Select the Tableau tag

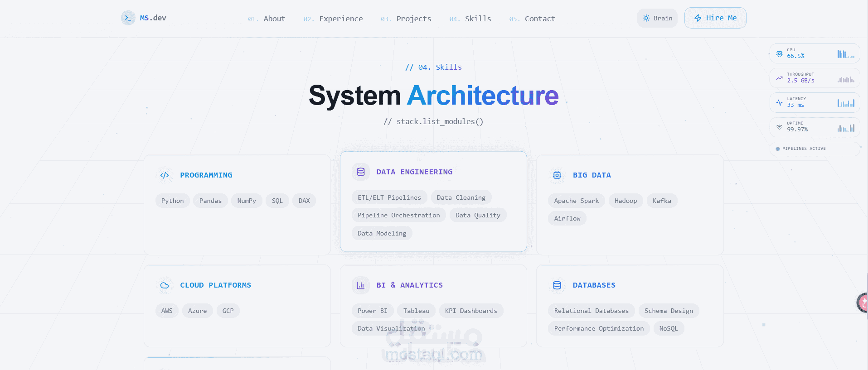coord(417,311)
